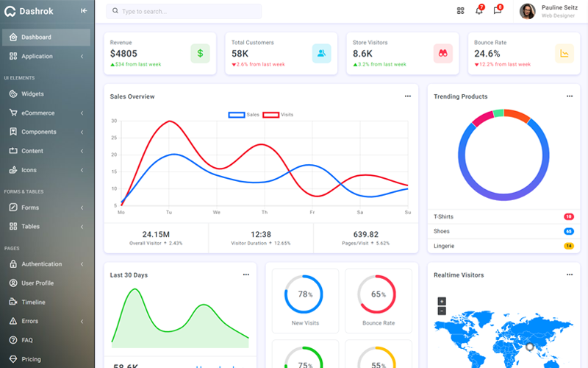This screenshot has height=368, width=588.
Task: Collapse sidebar with the toggle arrow icon
Action: click(x=84, y=11)
